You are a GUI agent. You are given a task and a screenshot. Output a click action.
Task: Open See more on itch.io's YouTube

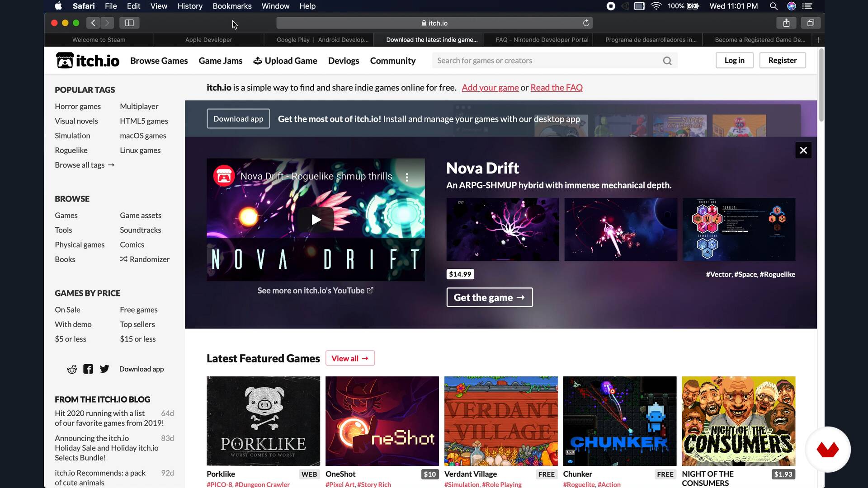pyautogui.click(x=315, y=291)
